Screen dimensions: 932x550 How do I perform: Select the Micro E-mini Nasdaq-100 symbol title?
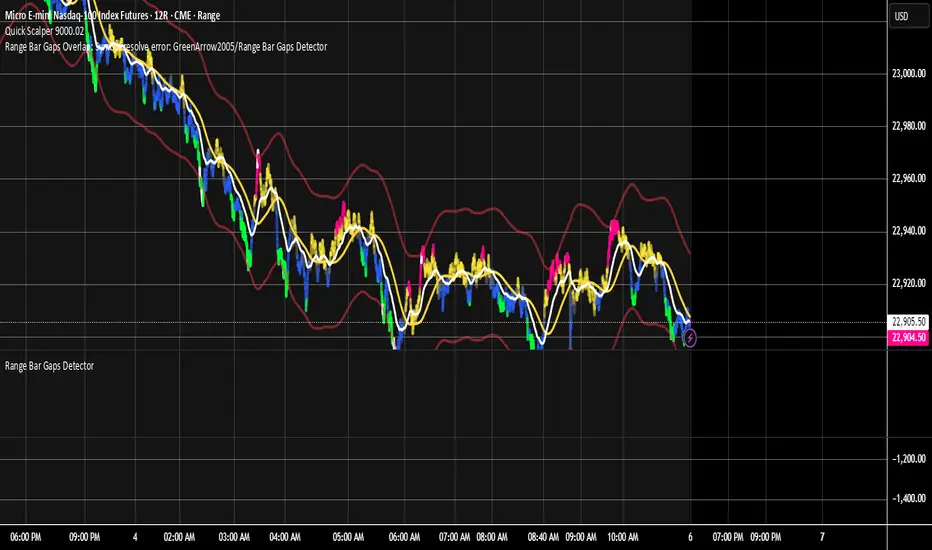pos(112,15)
